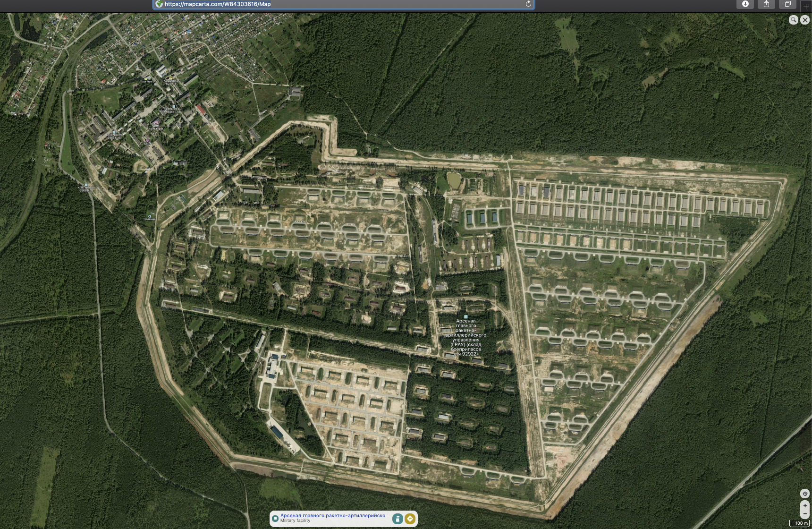The image size is (812, 529).
Task: Click the Арсенал ГРАУ map label
Action: click(x=465, y=337)
